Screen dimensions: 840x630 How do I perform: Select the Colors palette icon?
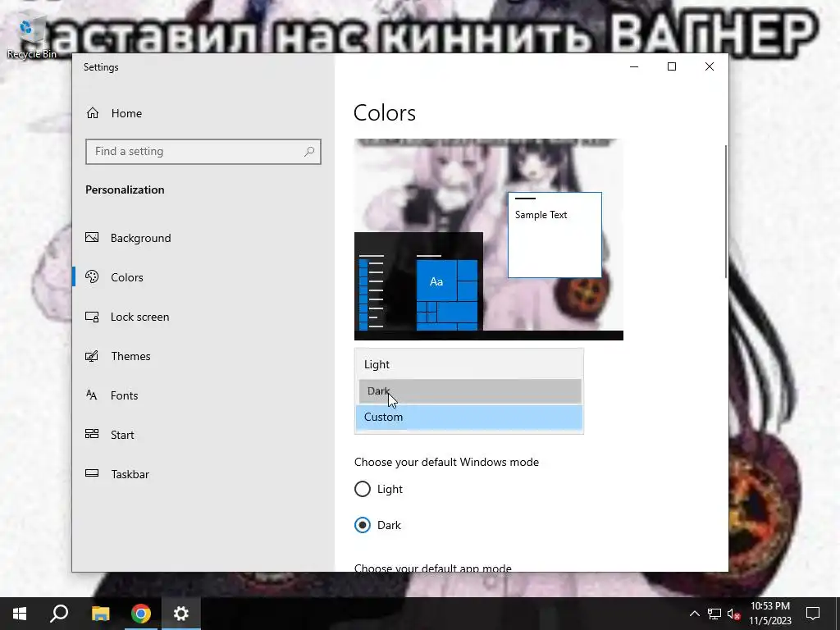tap(92, 276)
